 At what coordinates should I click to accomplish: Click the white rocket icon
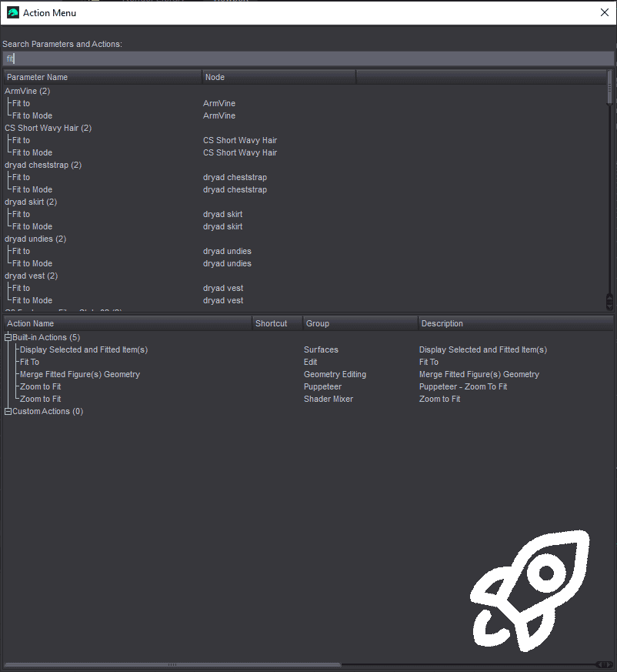[x=530, y=591]
